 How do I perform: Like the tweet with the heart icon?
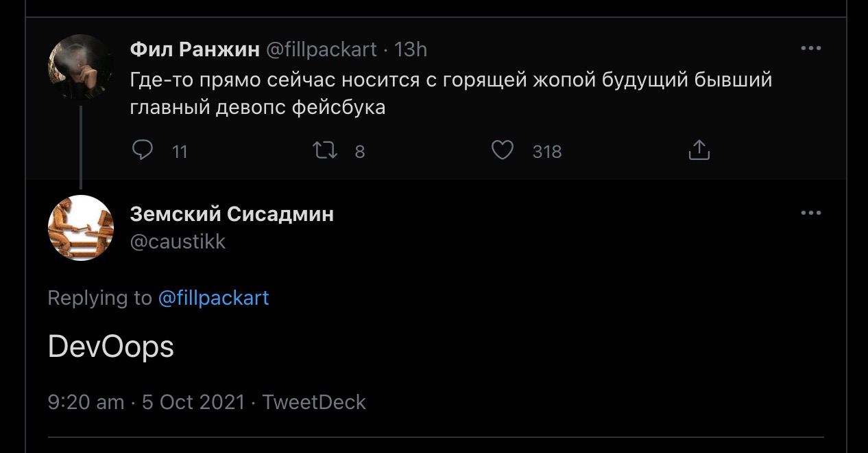[503, 150]
